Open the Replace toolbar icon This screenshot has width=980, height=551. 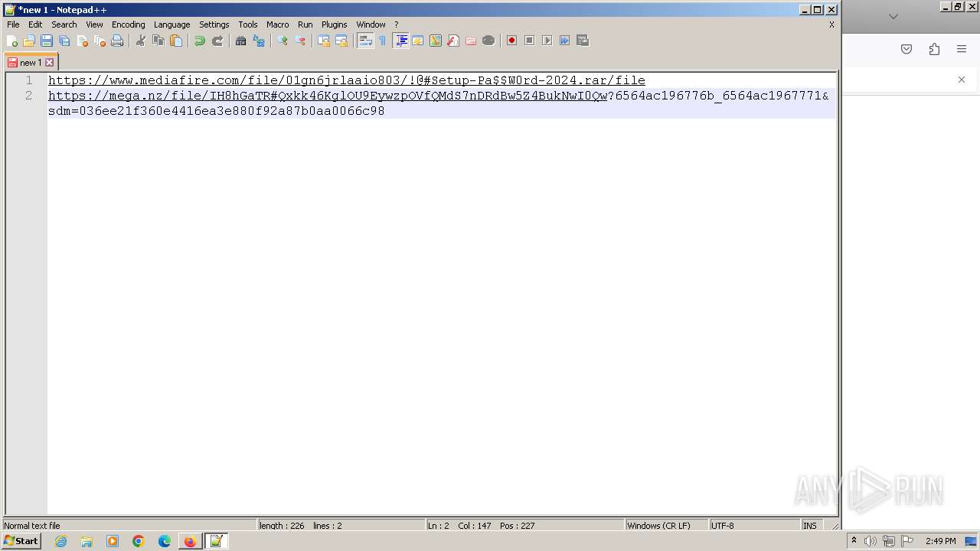click(259, 41)
